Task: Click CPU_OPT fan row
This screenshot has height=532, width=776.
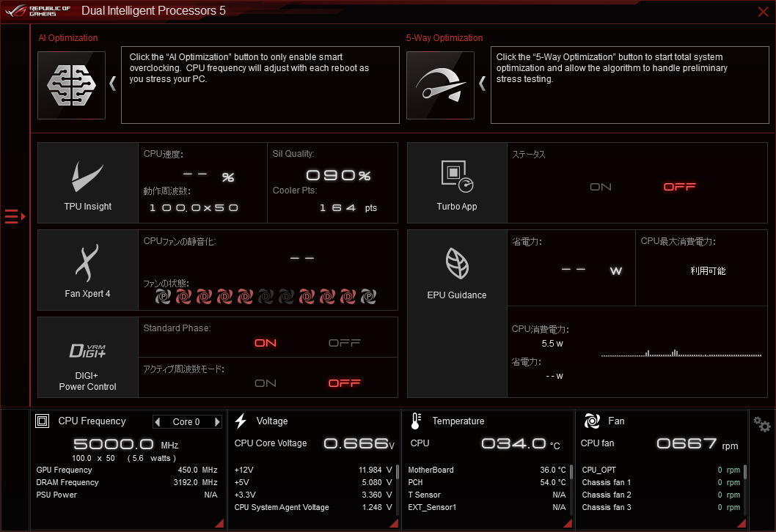Action: tap(661, 470)
